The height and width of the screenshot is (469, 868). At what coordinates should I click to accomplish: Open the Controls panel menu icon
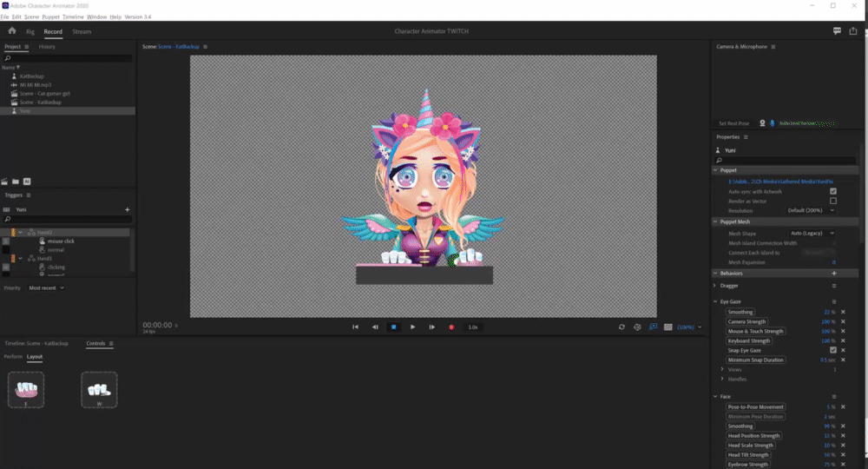point(111,344)
